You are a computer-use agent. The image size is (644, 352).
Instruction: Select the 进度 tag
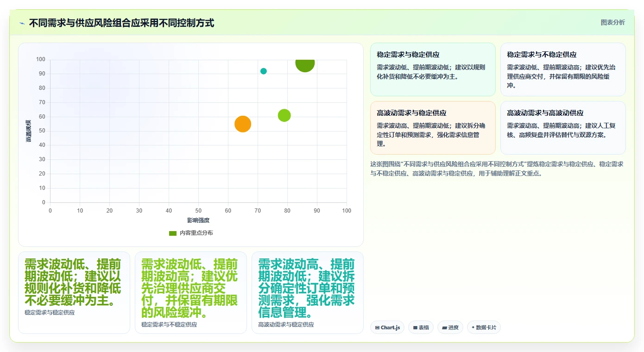(450, 327)
